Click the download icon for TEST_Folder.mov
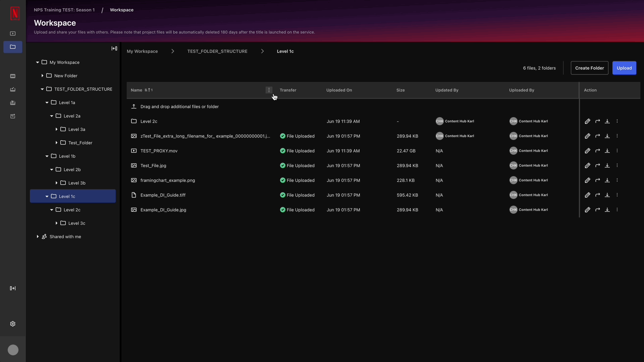This screenshot has width=644, height=362. (607, 151)
